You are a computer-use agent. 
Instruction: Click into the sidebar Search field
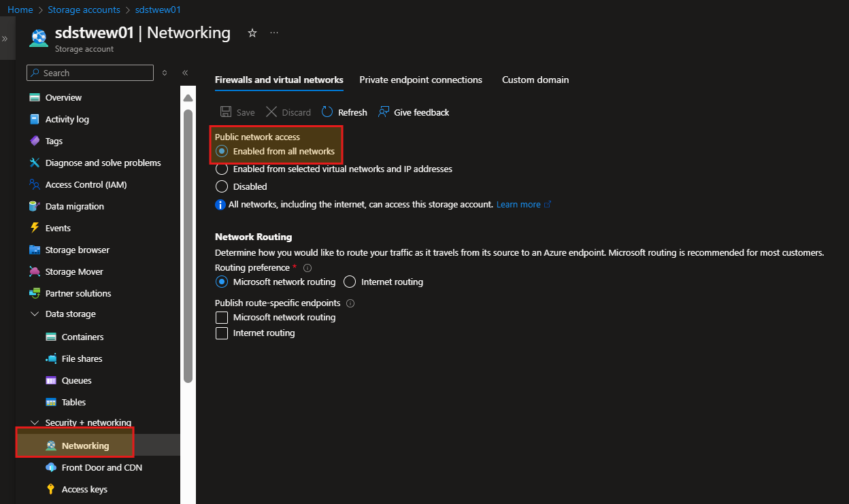pyautogui.click(x=90, y=73)
